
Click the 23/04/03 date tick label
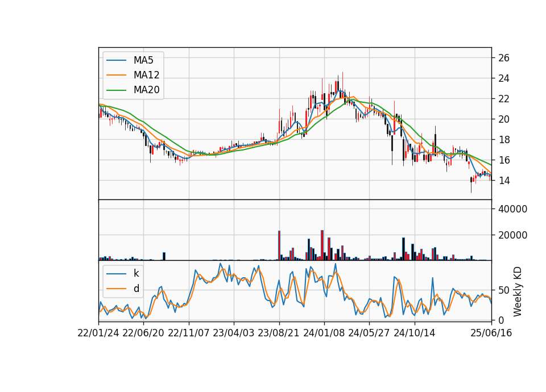click(x=234, y=333)
